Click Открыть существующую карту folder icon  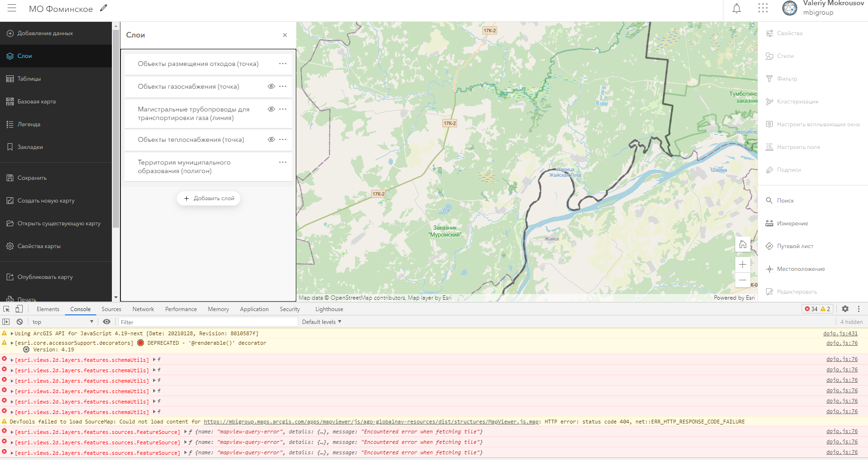10,223
